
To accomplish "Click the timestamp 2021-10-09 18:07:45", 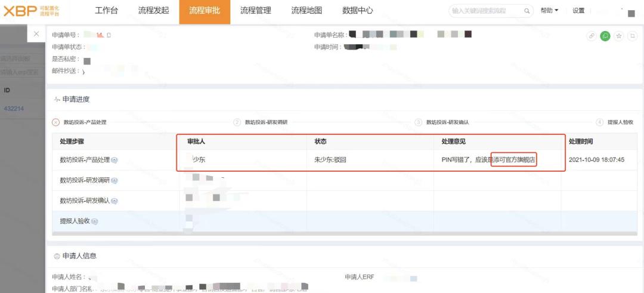I will (596, 160).
